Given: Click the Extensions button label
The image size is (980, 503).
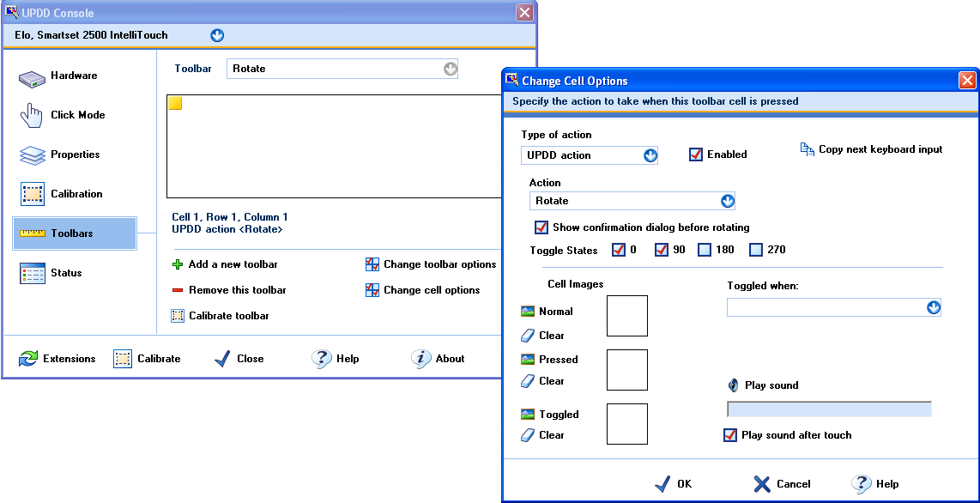Looking at the screenshot, I should tap(70, 359).
